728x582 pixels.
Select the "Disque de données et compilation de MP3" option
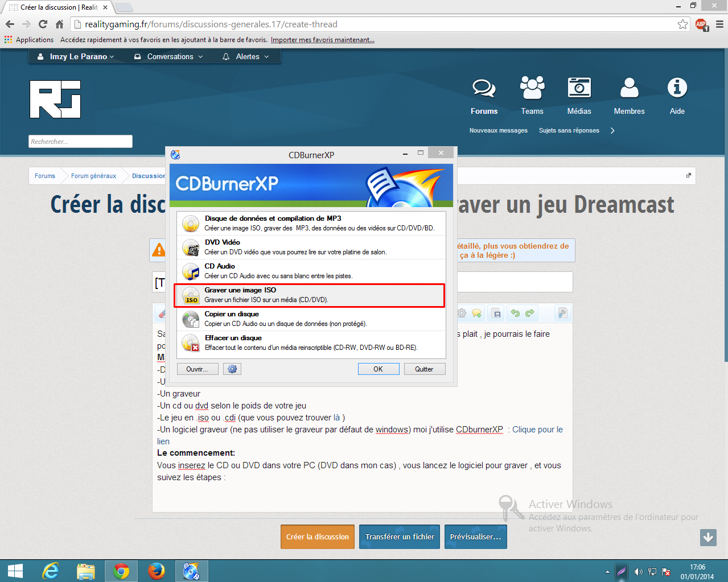pyautogui.click(x=311, y=223)
